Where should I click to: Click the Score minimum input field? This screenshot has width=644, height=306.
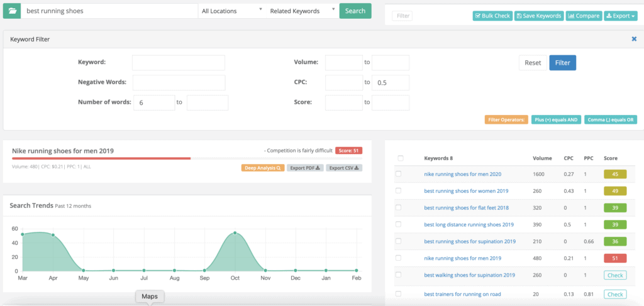coord(344,102)
